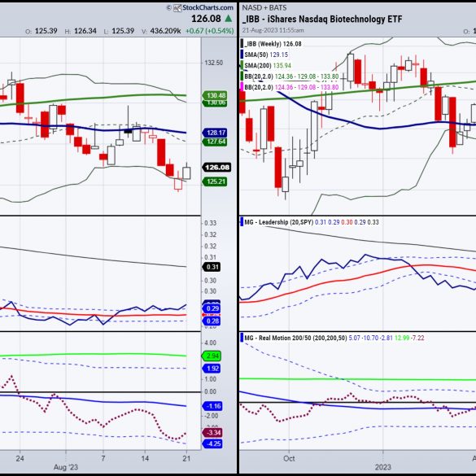Click the 132.50 price axis label
Screen dimensions: 476x476
coord(214,63)
